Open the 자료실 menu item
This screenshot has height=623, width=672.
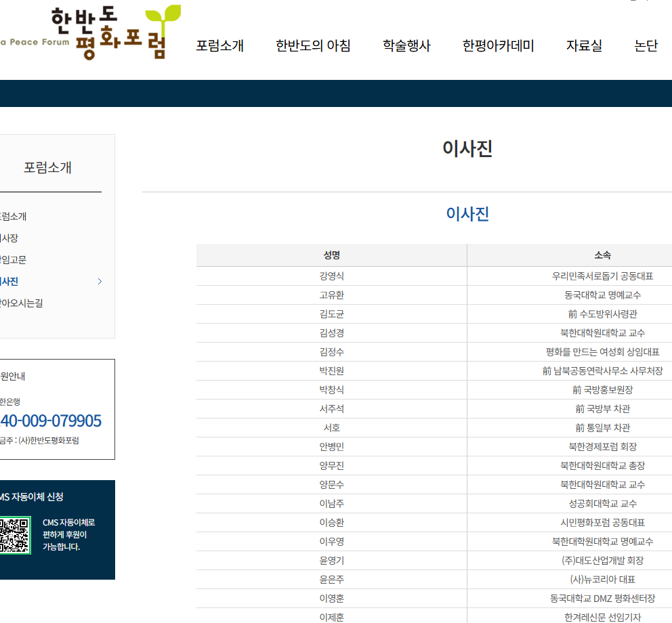coord(583,46)
